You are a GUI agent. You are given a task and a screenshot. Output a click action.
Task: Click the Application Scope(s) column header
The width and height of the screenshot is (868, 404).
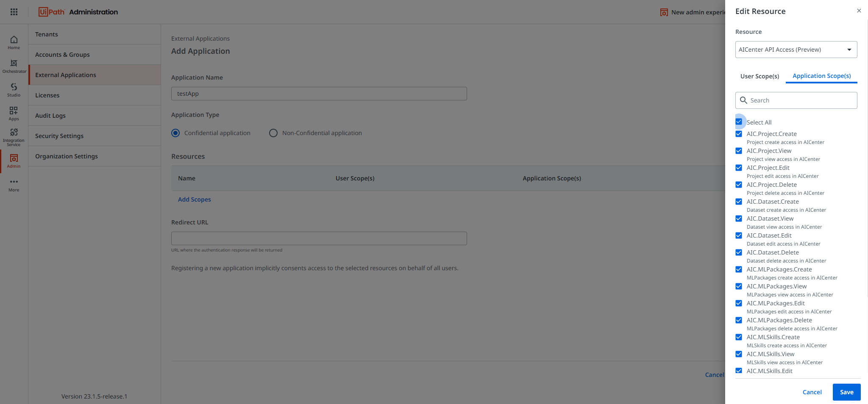(552, 178)
